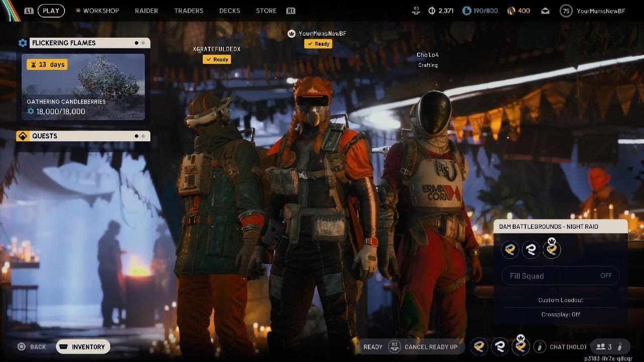Viewport: 644px width, 362px height.
Task: Go to the TRADERS tab
Action: click(189, 11)
